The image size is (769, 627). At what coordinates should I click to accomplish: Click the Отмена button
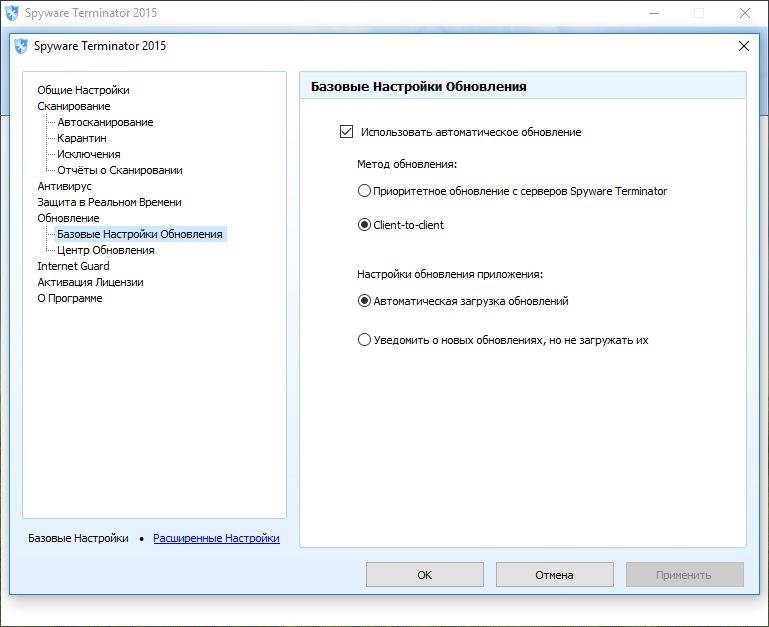click(x=555, y=575)
